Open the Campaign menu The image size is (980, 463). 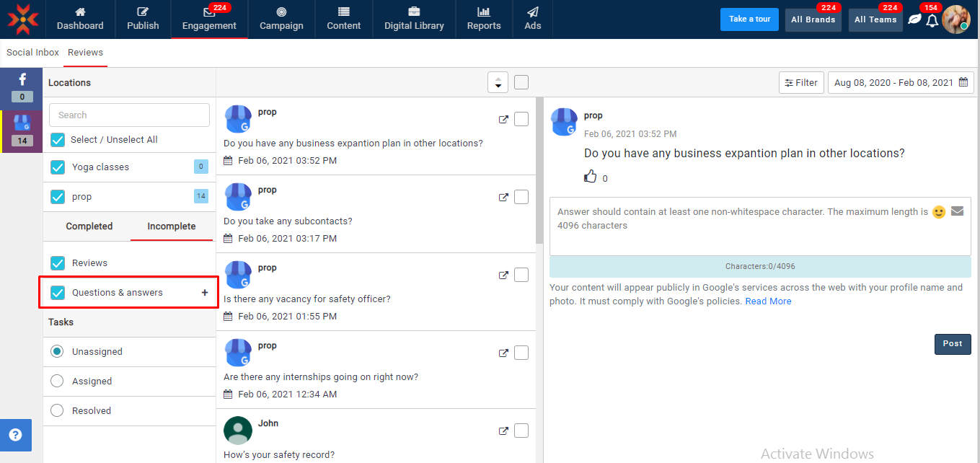point(281,19)
